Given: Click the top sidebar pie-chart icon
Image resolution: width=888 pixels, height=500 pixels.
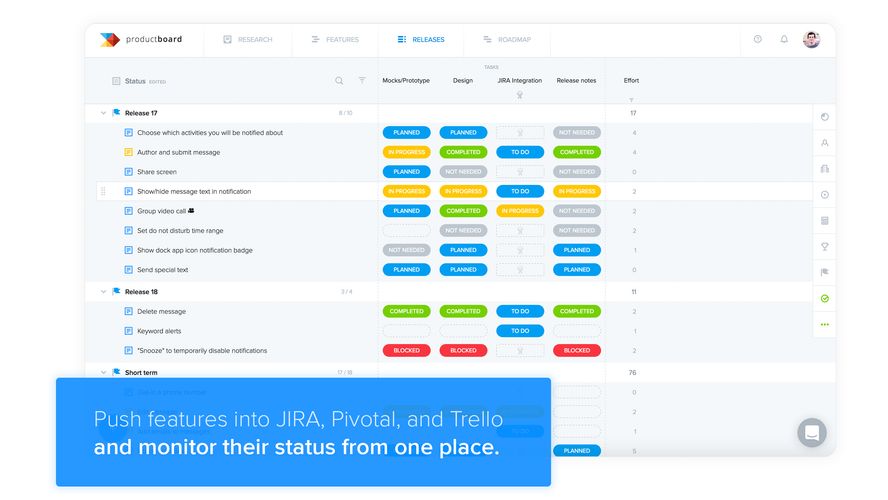Looking at the screenshot, I should [x=825, y=117].
